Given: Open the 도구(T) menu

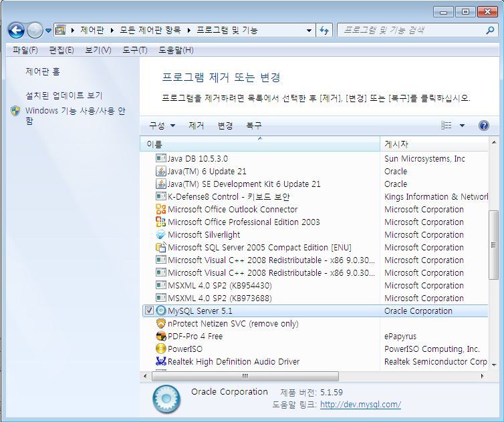Looking at the screenshot, I should pos(134,50).
